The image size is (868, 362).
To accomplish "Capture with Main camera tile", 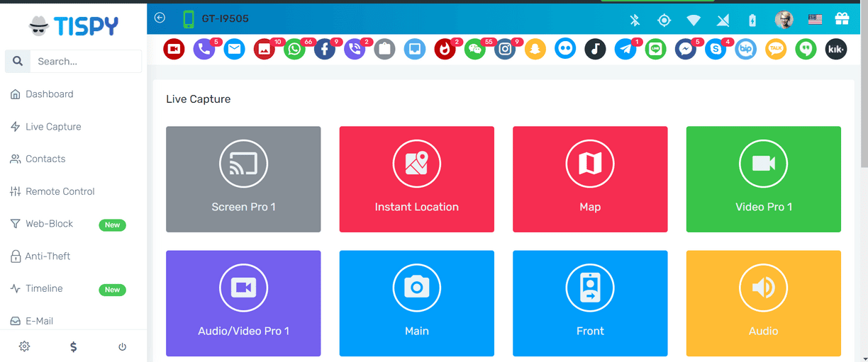I will [x=417, y=303].
